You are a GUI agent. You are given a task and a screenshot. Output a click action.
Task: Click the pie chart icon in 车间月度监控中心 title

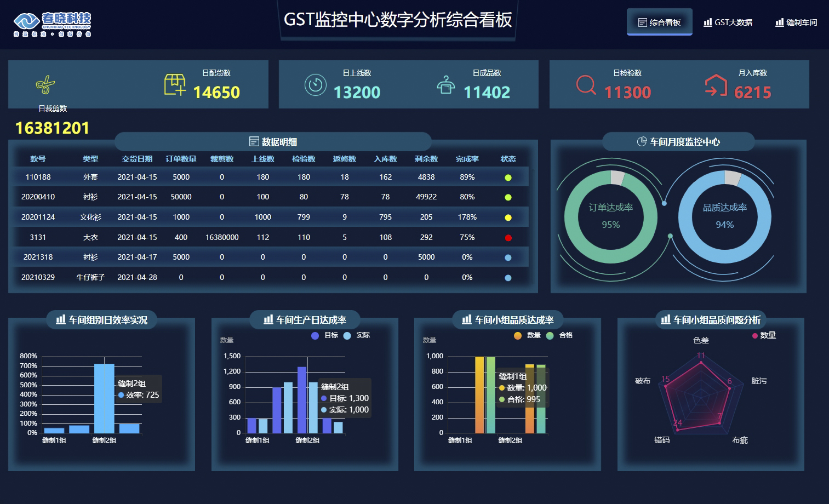642,142
